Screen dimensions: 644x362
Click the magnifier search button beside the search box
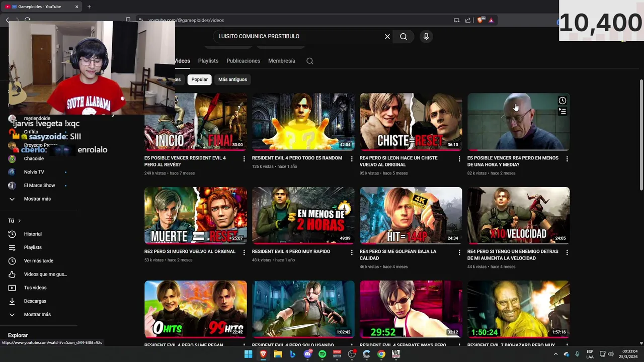tap(404, 36)
